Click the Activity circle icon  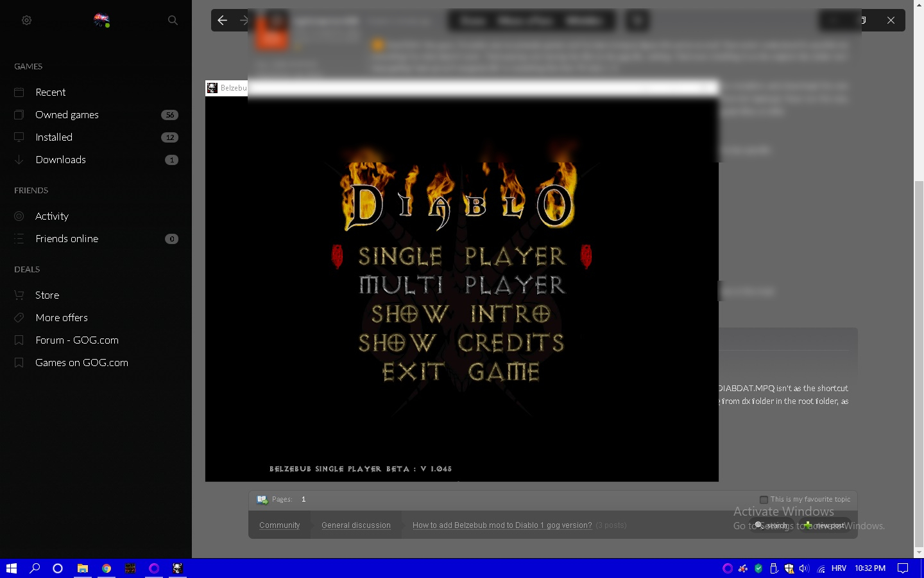tap(19, 216)
